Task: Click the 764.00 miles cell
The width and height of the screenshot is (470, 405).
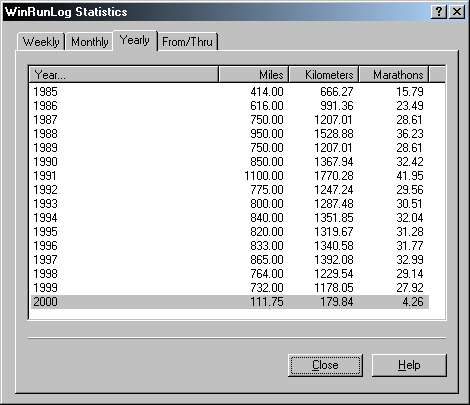Action: click(x=267, y=274)
